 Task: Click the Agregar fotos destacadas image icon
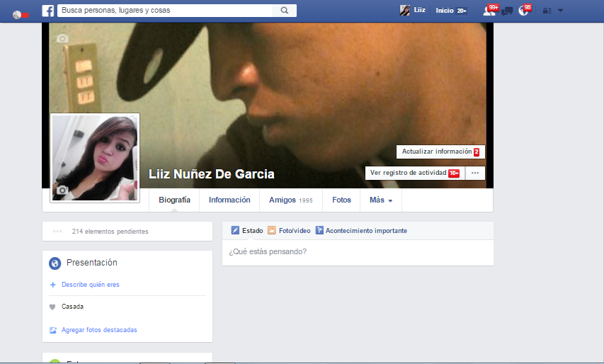click(x=53, y=330)
